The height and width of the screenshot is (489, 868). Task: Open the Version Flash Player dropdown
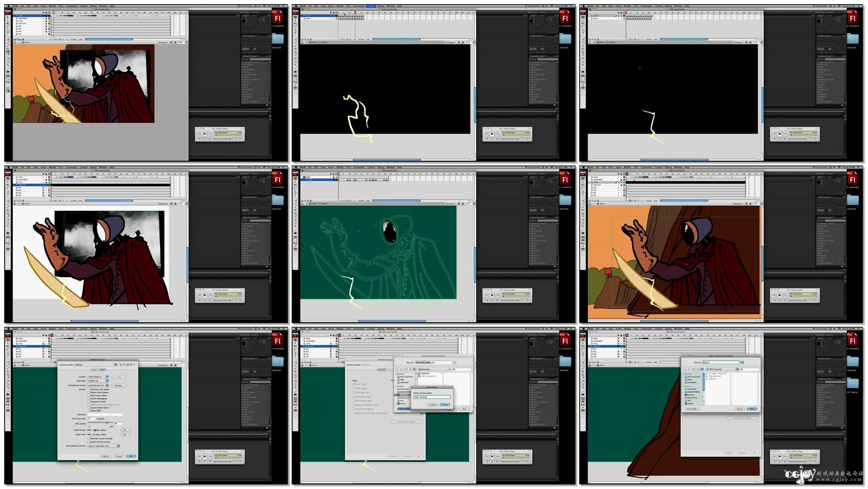[x=98, y=377]
